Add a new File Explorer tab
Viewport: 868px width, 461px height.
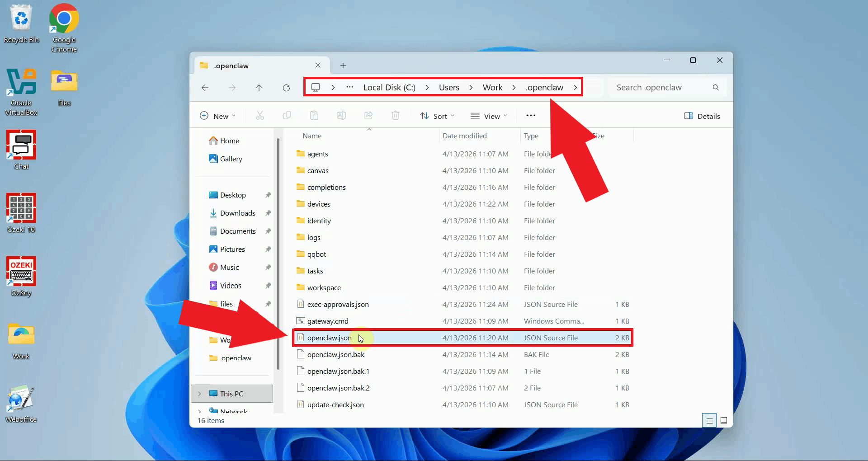coord(343,66)
